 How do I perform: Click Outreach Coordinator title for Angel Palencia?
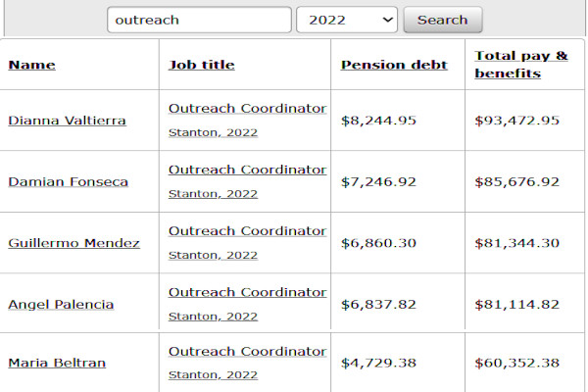[x=247, y=292]
